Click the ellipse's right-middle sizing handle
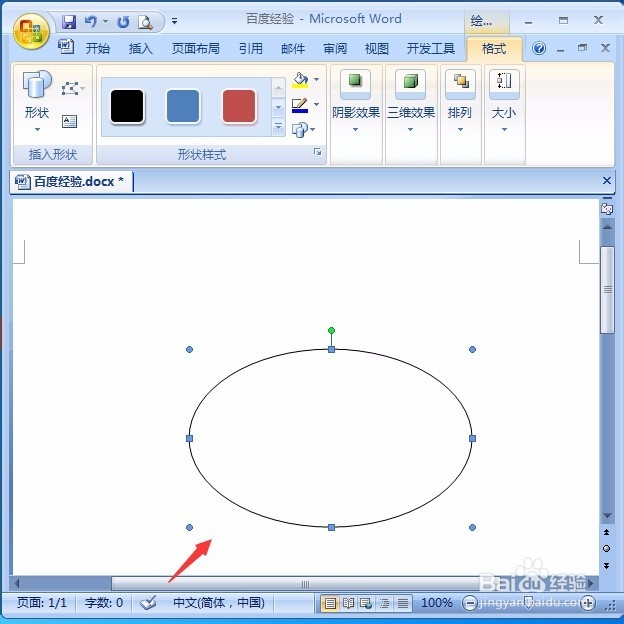624x624 pixels. tap(472, 438)
